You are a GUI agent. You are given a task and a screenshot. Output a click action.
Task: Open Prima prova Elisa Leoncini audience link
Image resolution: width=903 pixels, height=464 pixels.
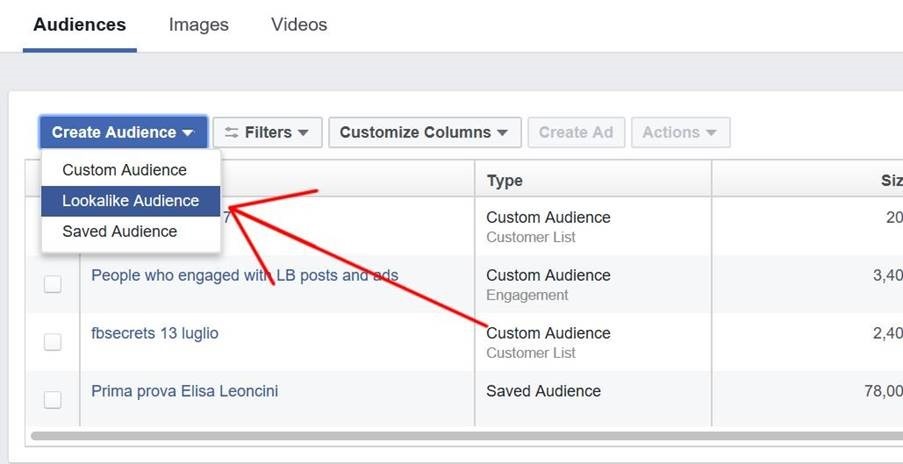184,391
